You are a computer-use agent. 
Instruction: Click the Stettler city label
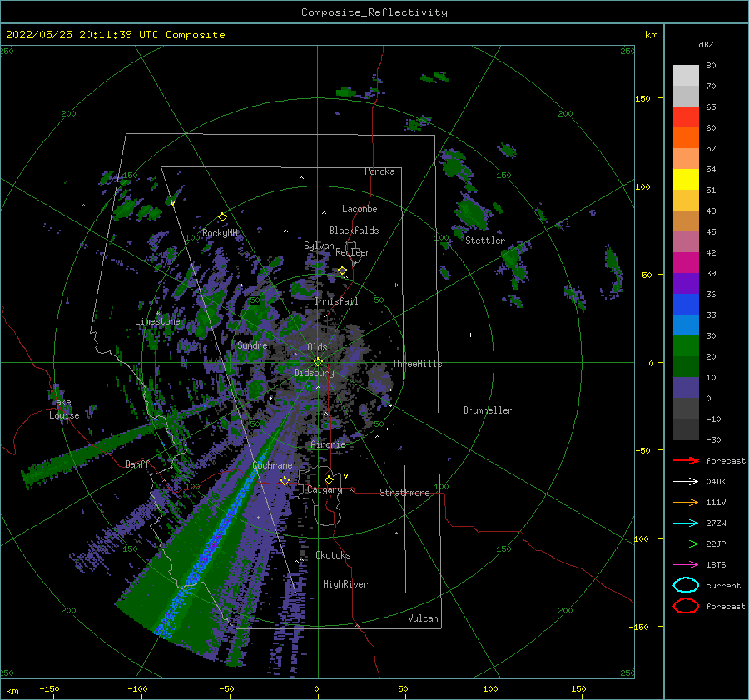(485, 241)
